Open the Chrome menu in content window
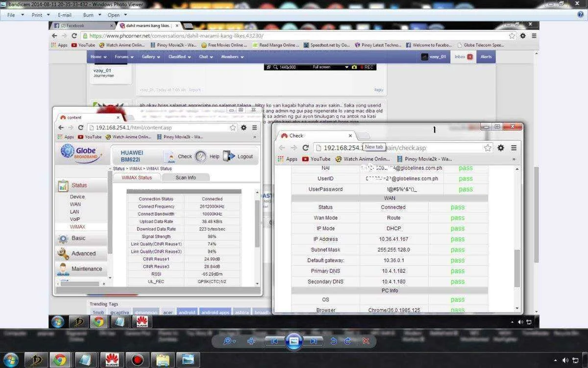The width and height of the screenshot is (588, 368). [x=254, y=128]
